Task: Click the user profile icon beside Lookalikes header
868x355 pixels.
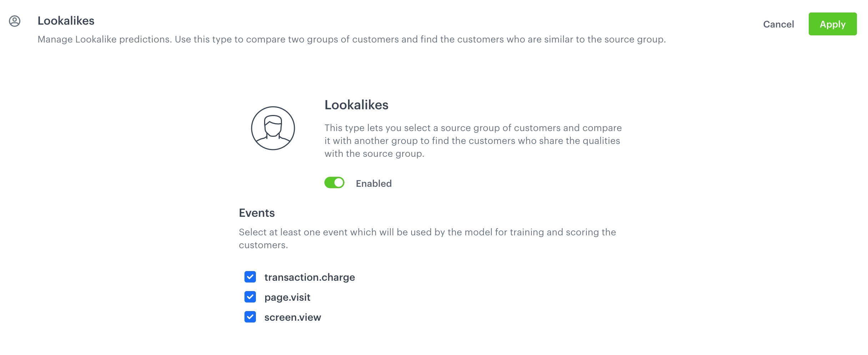Action: pyautogui.click(x=15, y=21)
